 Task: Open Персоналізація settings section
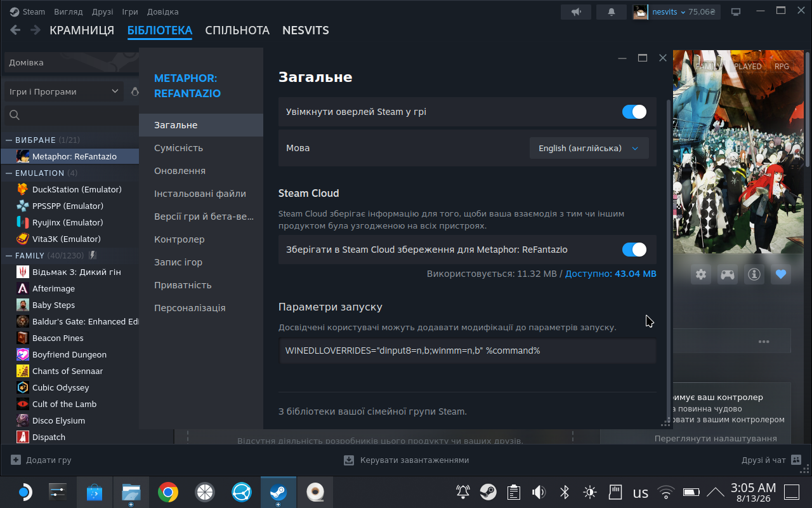click(201, 308)
